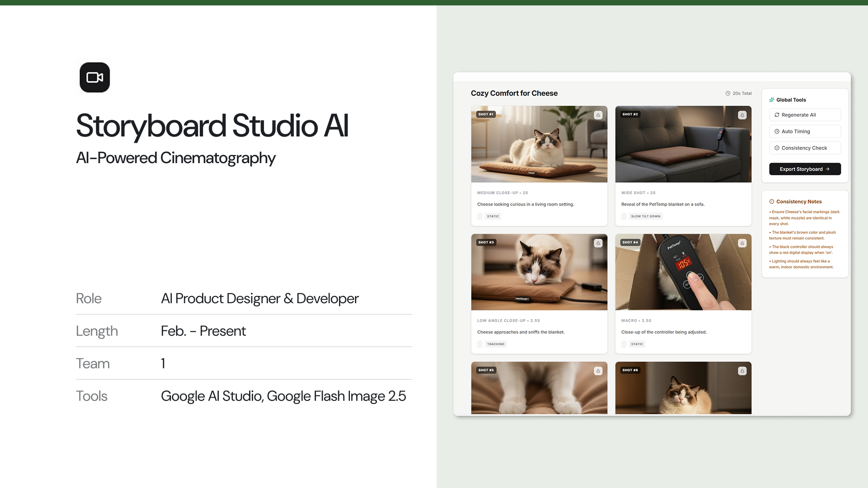The width and height of the screenshot is (868, 488).
Task: Toggle the lock icon on Shot #6
Action: 742,371
